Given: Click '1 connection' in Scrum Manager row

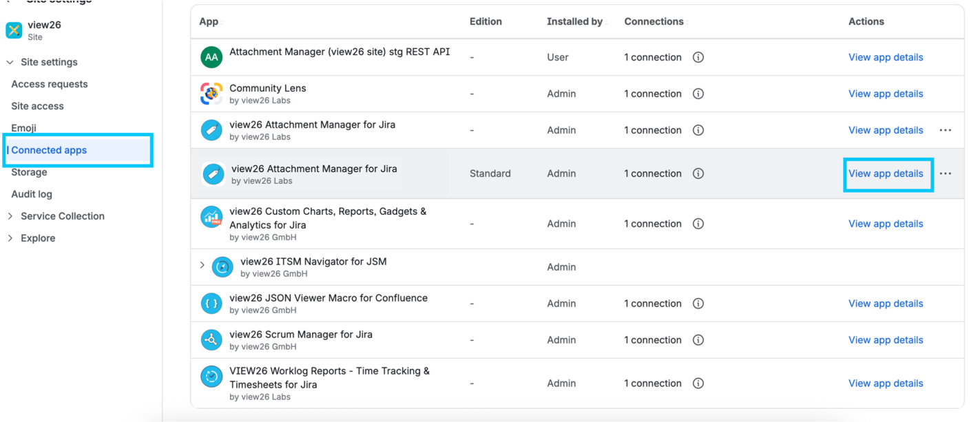Looking at the screenshot, I should click(x=653, y=340).
